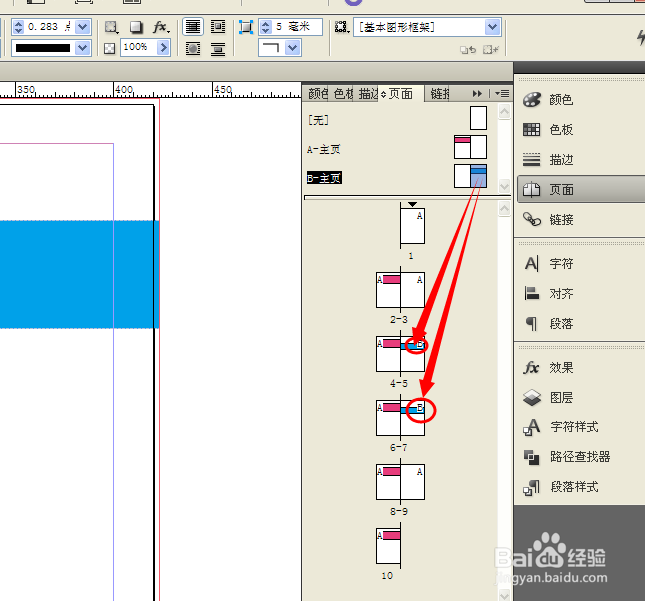Expand hidden panel tabs double-arrow
Viewport: 645px width, 601px height.
(x=477, y=94)
